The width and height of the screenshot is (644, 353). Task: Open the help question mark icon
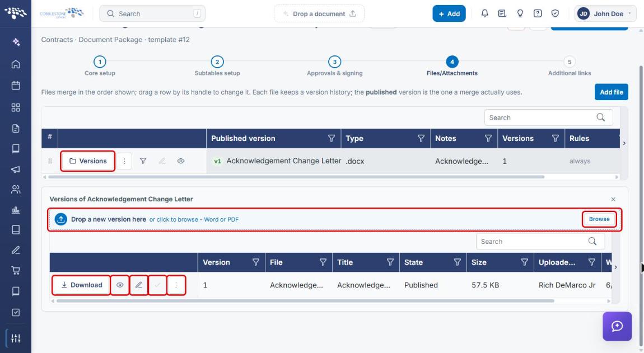[x=537, y=13]
